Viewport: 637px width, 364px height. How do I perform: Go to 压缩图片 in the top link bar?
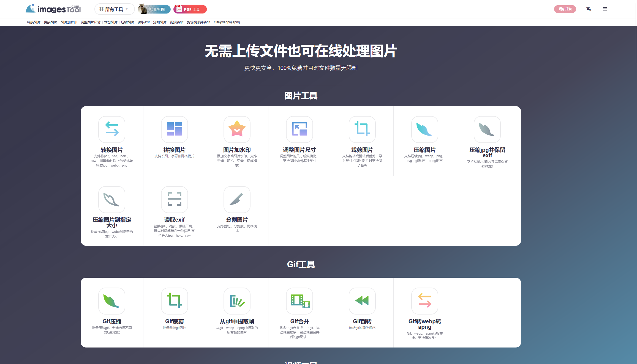point(127,22)
